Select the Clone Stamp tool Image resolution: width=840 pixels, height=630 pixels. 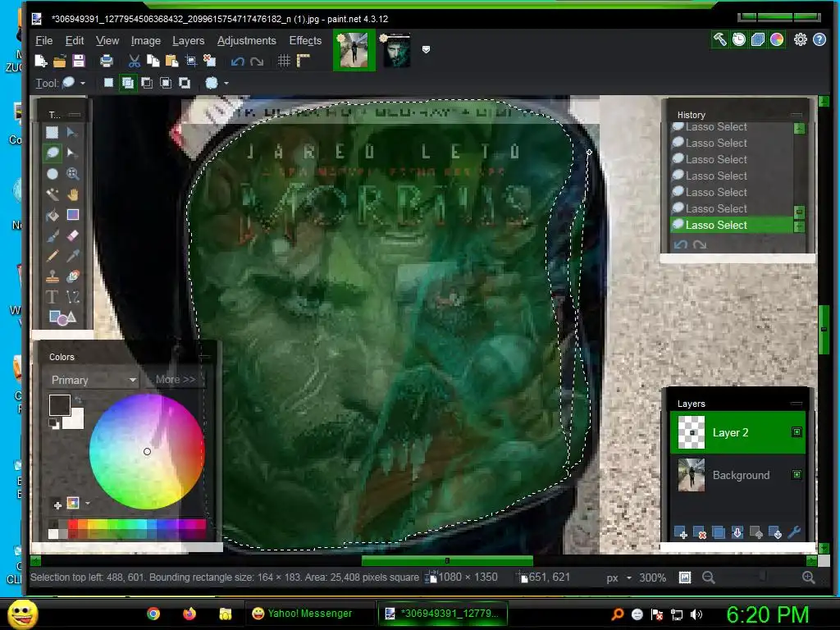pyautogui.click(x=52, y=276)
